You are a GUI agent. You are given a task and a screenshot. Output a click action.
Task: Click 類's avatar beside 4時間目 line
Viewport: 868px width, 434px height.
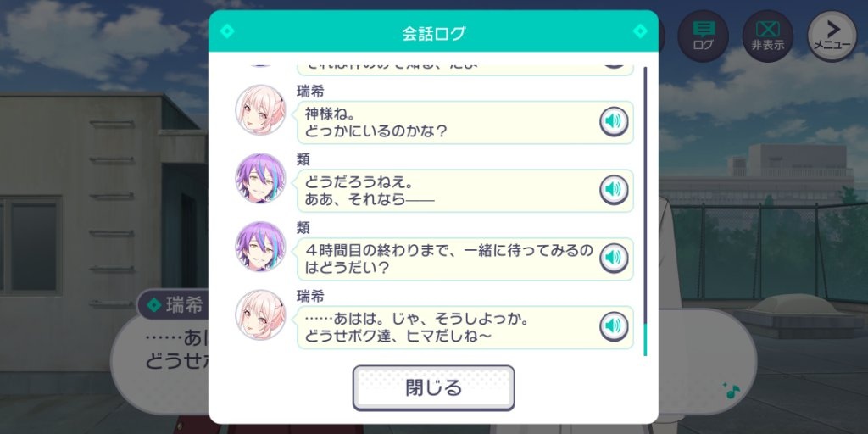coord(261,247)
